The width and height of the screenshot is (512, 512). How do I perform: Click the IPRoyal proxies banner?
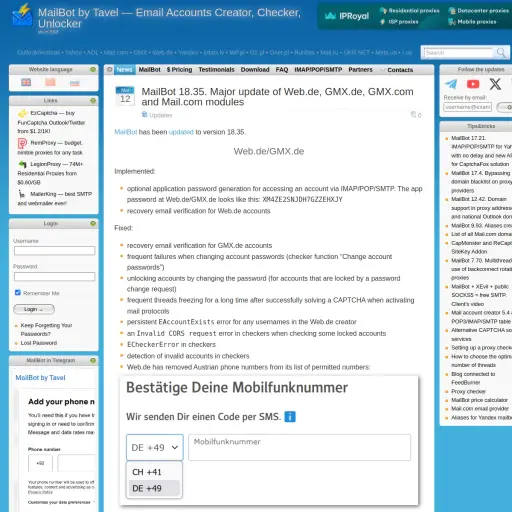pyautogui.click(x=415, y=16)
